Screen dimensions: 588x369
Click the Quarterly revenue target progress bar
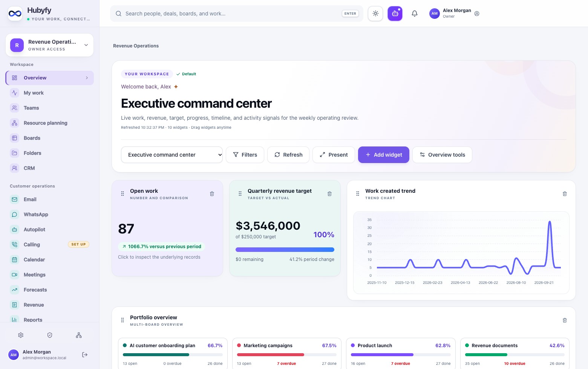[285, 250]
